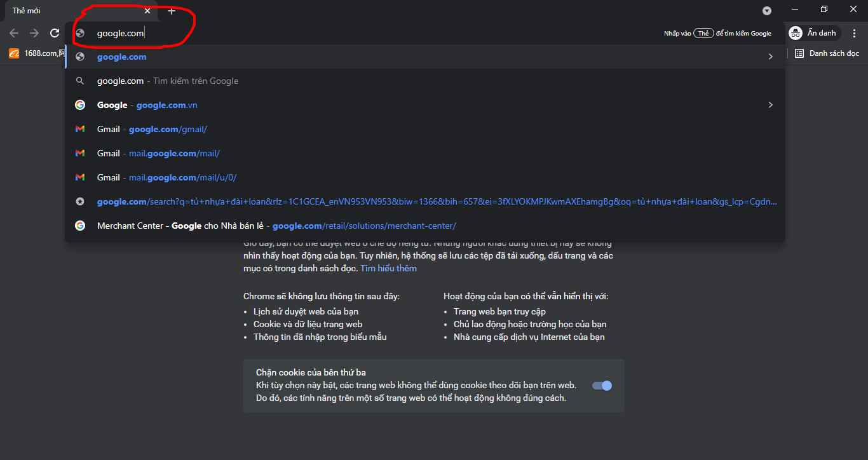Click "Lịch sử duyệt web của bạn" text
This screenshot has height=460, width=868.
point(306,311)
